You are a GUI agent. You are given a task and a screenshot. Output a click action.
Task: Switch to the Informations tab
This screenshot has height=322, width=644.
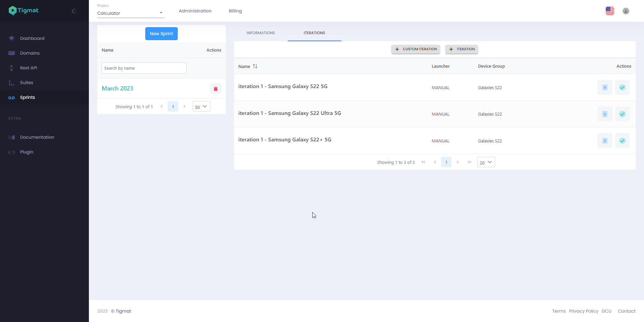261,33
